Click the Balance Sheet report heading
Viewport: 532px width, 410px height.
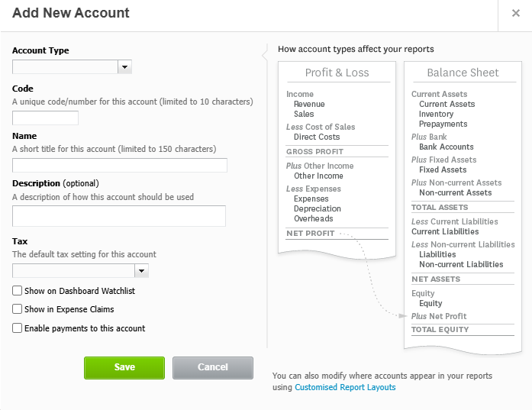tap(463, 73)
